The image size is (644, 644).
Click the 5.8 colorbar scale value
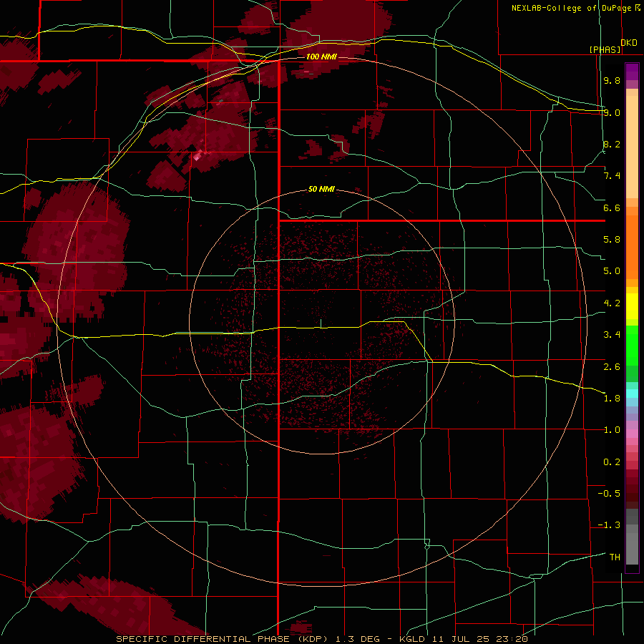click(x=612, y=240)
